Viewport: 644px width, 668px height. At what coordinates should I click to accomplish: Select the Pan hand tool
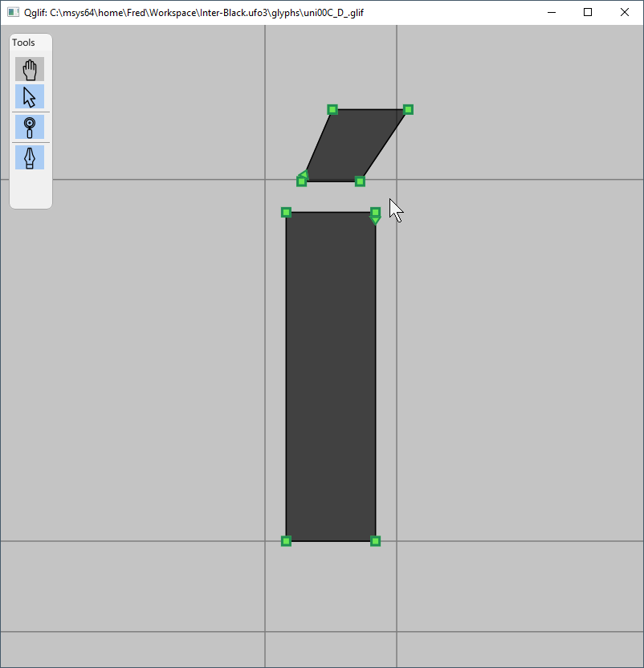pyautogui.click(x=30, y=69)
